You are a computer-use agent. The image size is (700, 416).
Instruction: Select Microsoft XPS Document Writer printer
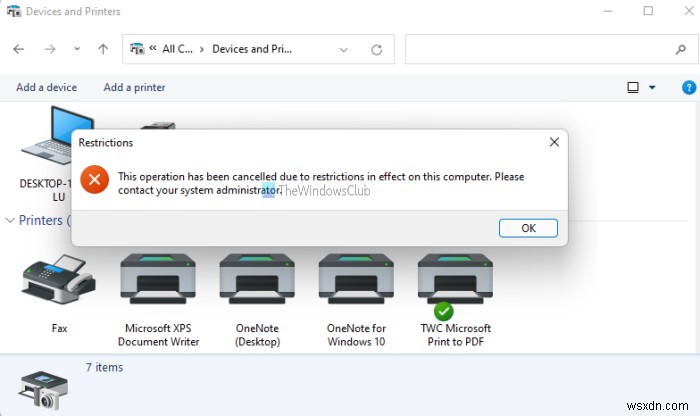click(158, 300)
